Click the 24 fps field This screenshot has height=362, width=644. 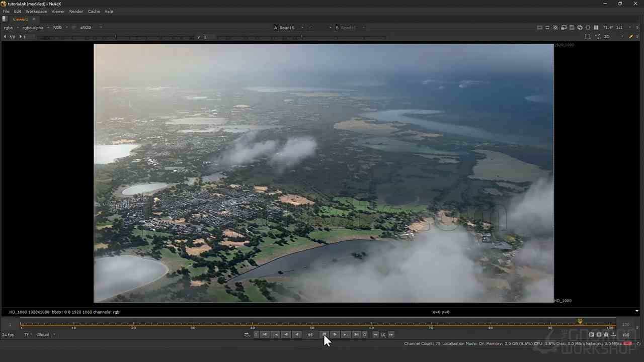click(x=8, y=334)
